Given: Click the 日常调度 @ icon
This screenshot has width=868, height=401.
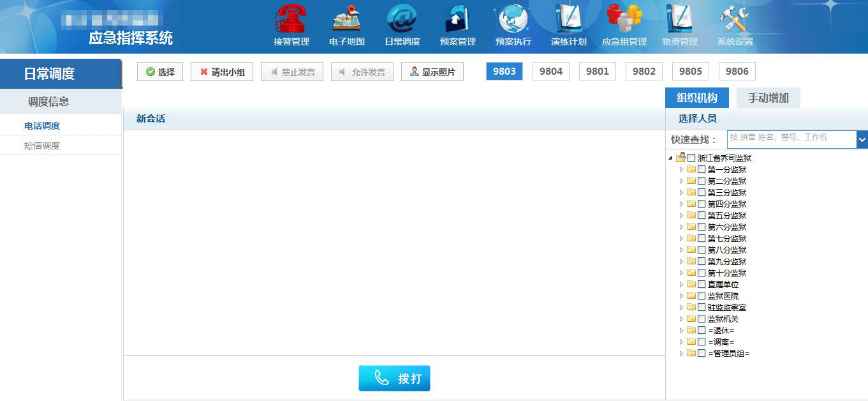Looking at the screenshot, I should click(x=402, y=19).
